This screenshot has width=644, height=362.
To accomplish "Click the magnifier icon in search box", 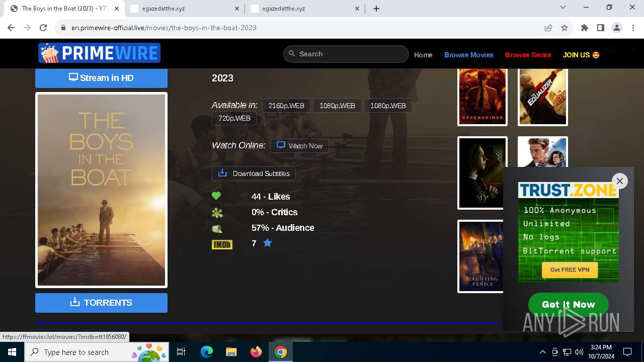I will (x=292, y=54).
